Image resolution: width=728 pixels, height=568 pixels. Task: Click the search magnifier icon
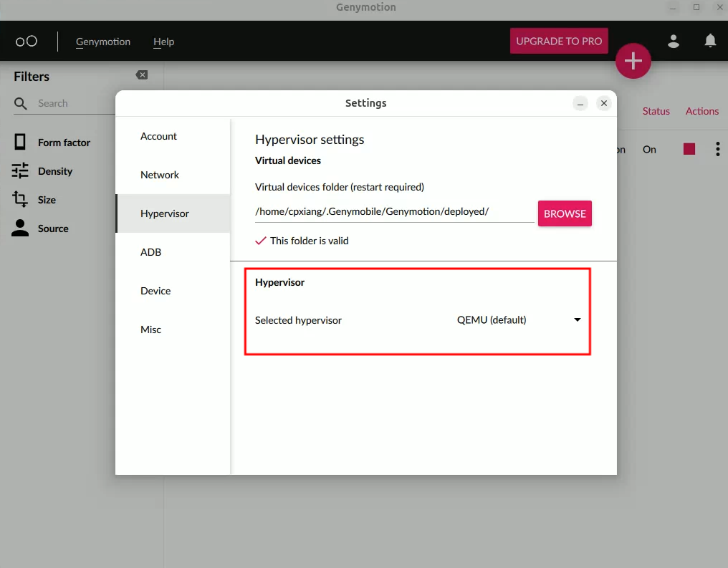click(21, 104)
